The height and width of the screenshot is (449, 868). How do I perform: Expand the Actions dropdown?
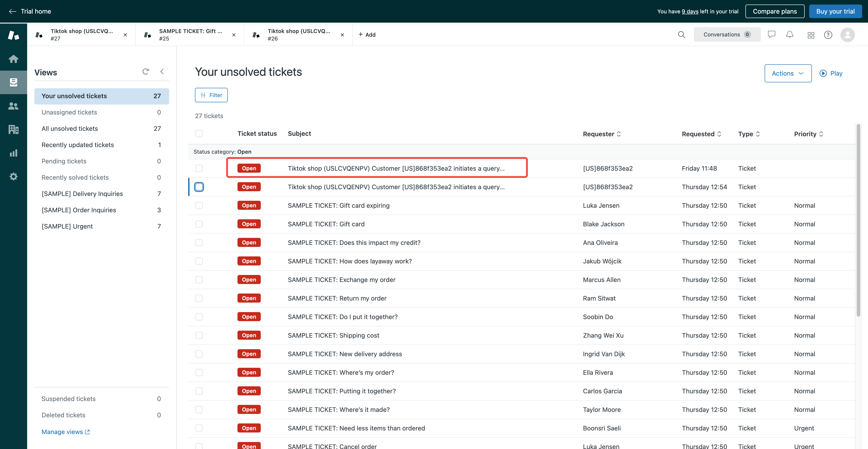[788, 74]
